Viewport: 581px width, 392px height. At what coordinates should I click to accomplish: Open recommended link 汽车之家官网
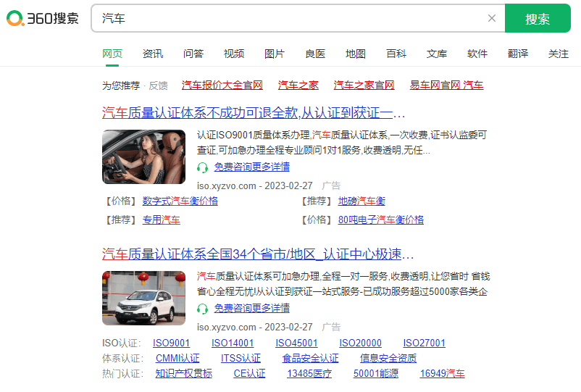tap(364, 86)
